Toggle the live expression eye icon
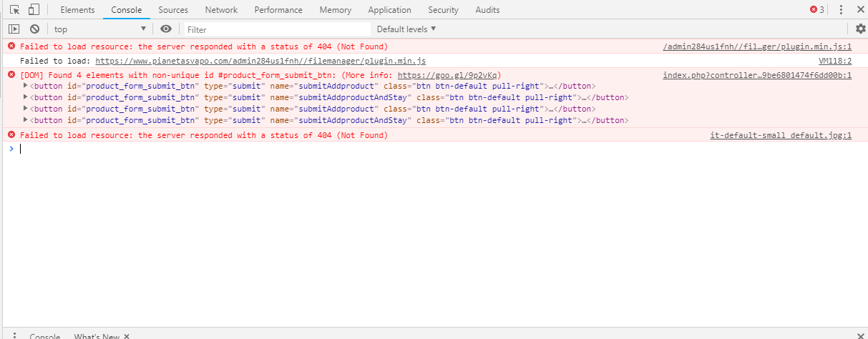868x339 pixels. click(166, 29)
